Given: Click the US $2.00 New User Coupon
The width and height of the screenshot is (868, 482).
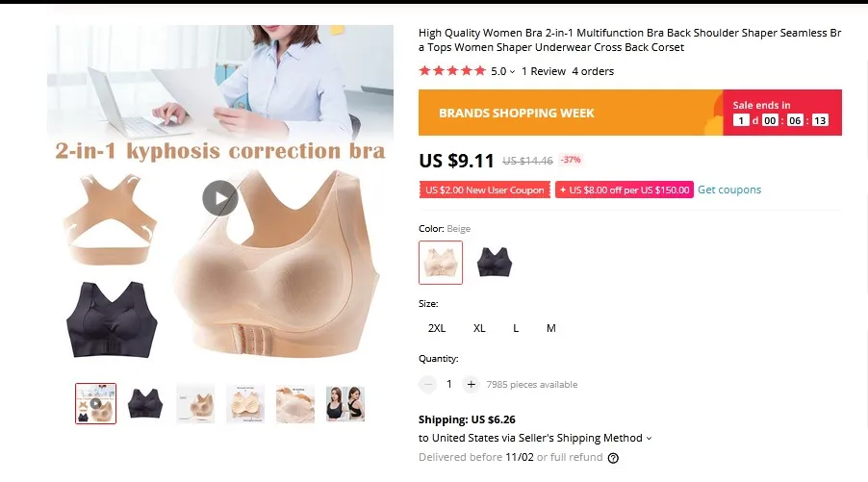Looking at the screenshot, I should (x=485, y=190).
